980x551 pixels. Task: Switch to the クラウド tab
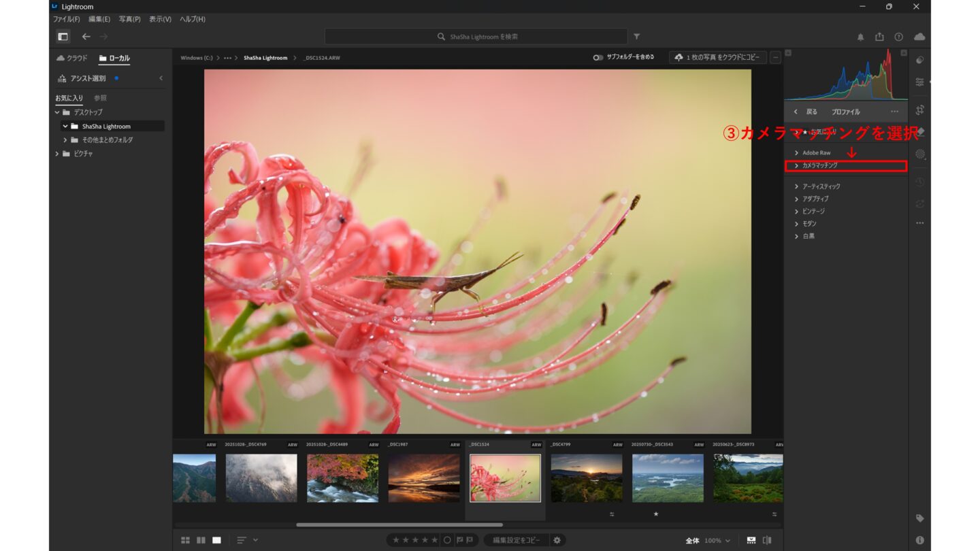pos(72,59)
